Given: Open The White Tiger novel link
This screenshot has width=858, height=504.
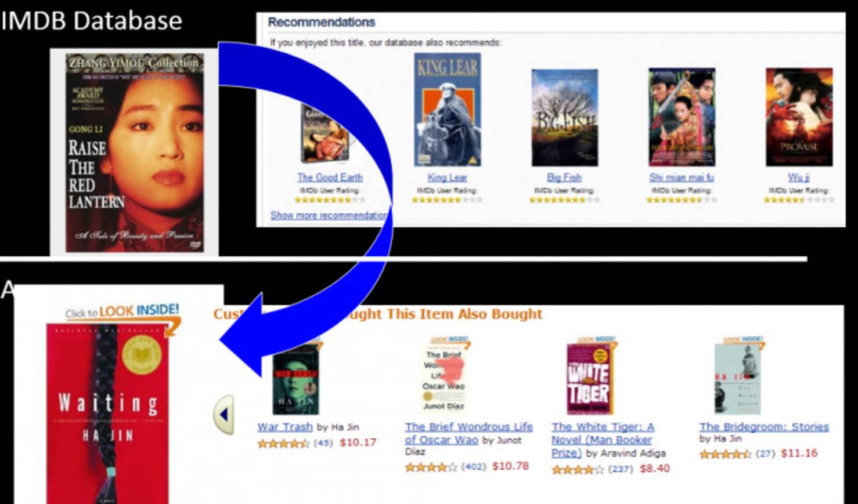Looking at the screenshot, I should (603, 440).
